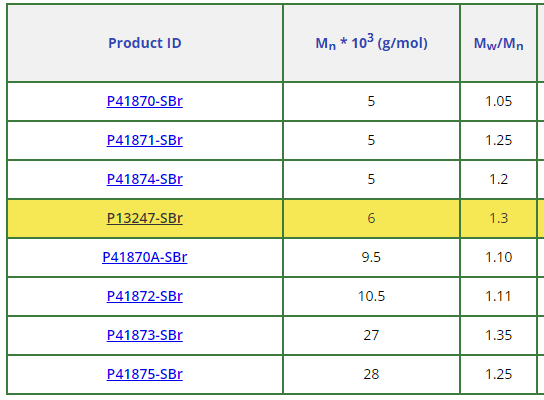This screenshot has height=400, width=544.
Task: Select the 9.5 Mn value cell
Action: pyautogui.click(x=372, y=257)
